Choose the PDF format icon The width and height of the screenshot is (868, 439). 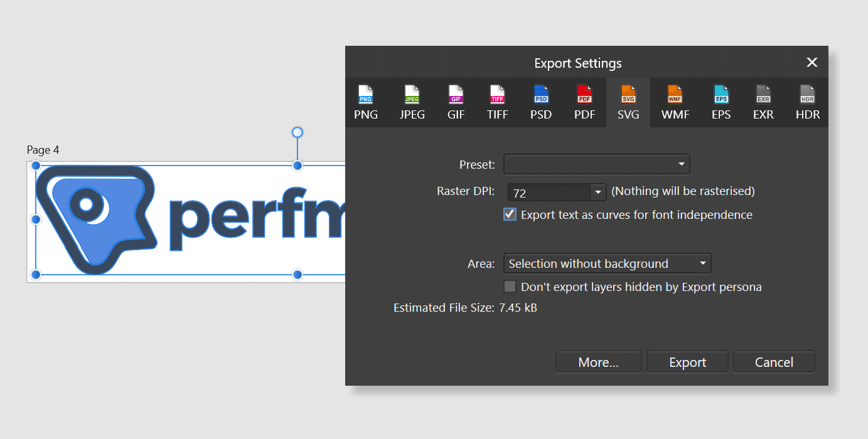pos(584,102)
